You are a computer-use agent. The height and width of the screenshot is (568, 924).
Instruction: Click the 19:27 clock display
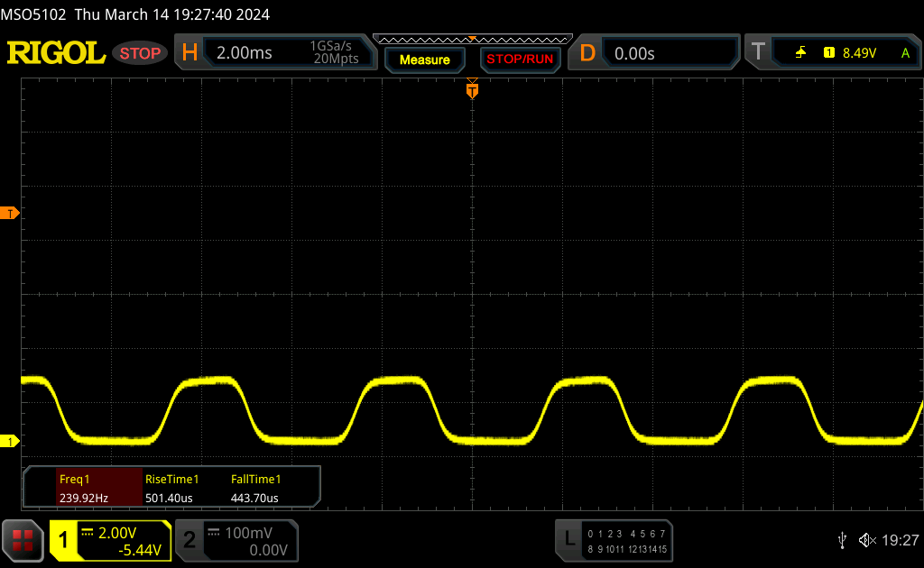900,540
